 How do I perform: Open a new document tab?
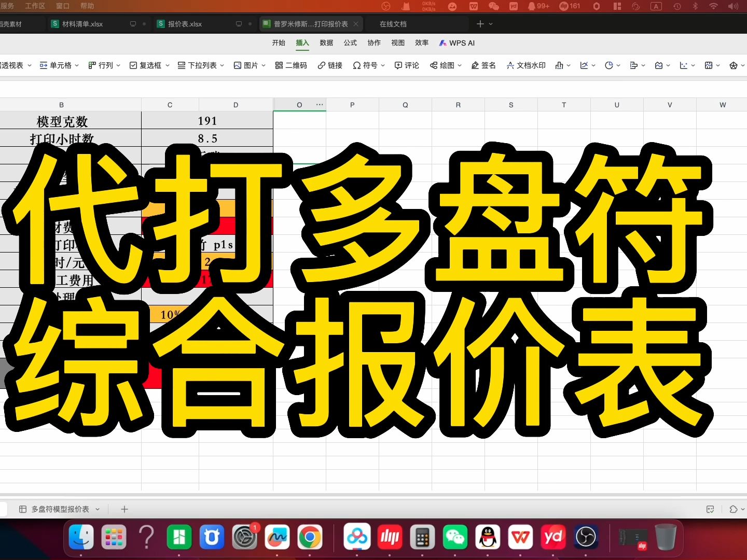coord(480,24)
